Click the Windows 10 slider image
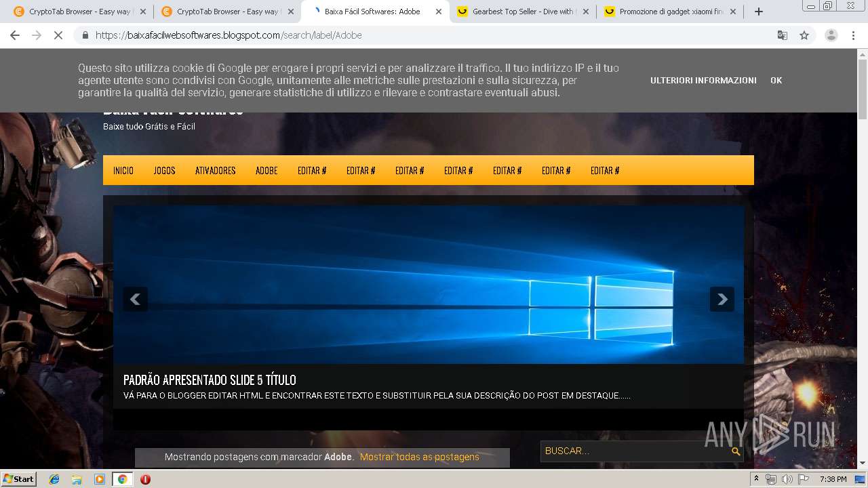The height and width of the screenshot is (488, 868). (429, 285)
